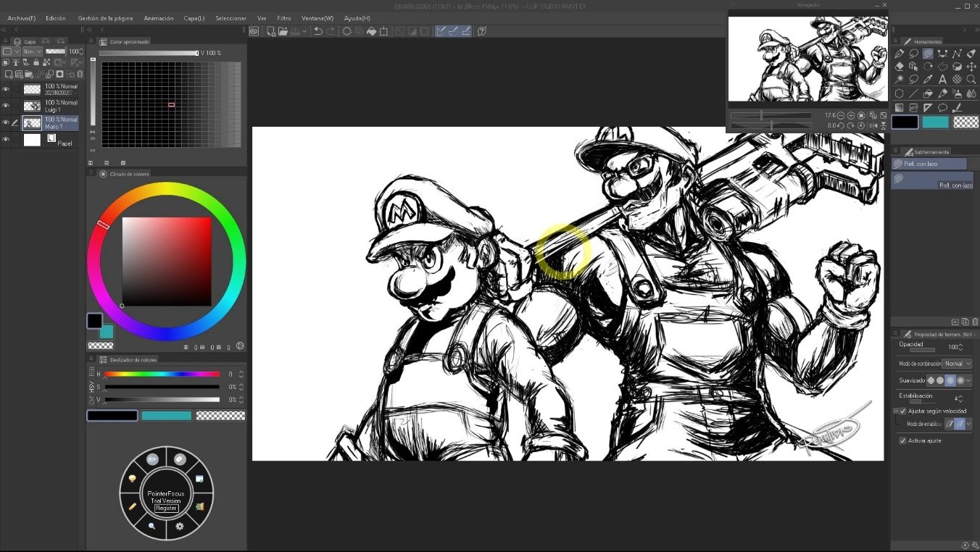
Task: Open the Animación menu
Action: (159, 18)
